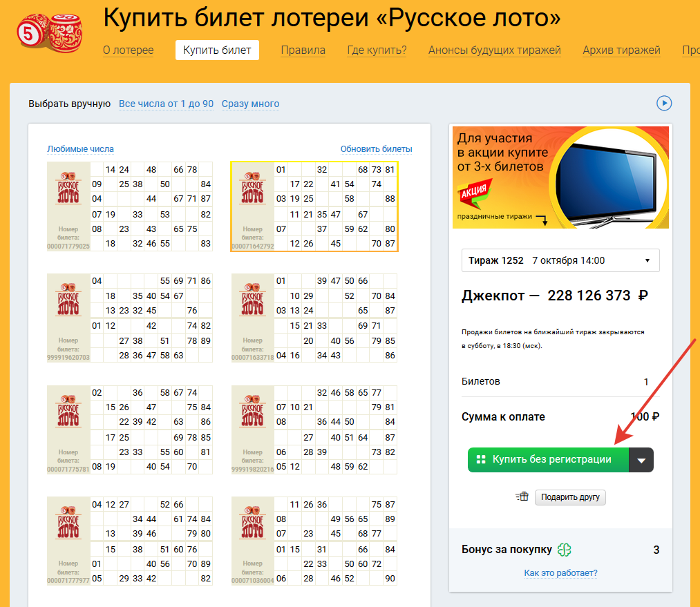Click the TV promotion banner

(x=560, y=177)
